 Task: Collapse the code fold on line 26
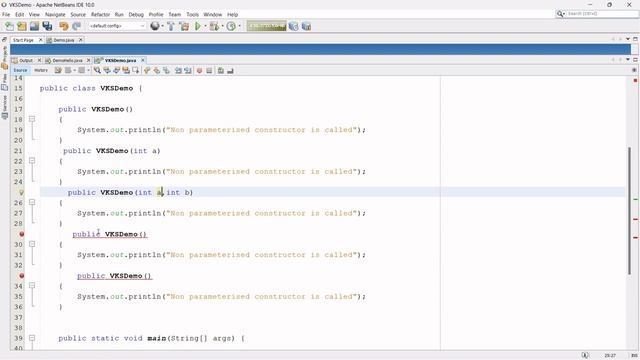pos(32,202)
